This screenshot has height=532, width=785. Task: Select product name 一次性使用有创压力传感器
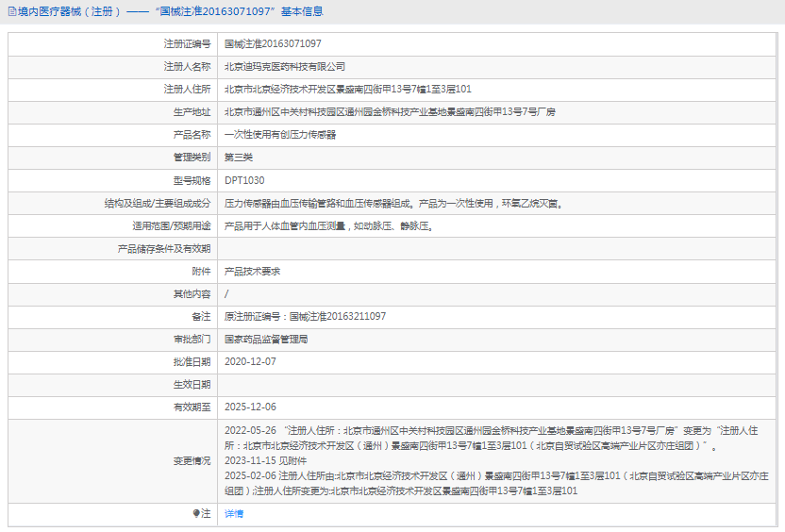pos(280,135)
